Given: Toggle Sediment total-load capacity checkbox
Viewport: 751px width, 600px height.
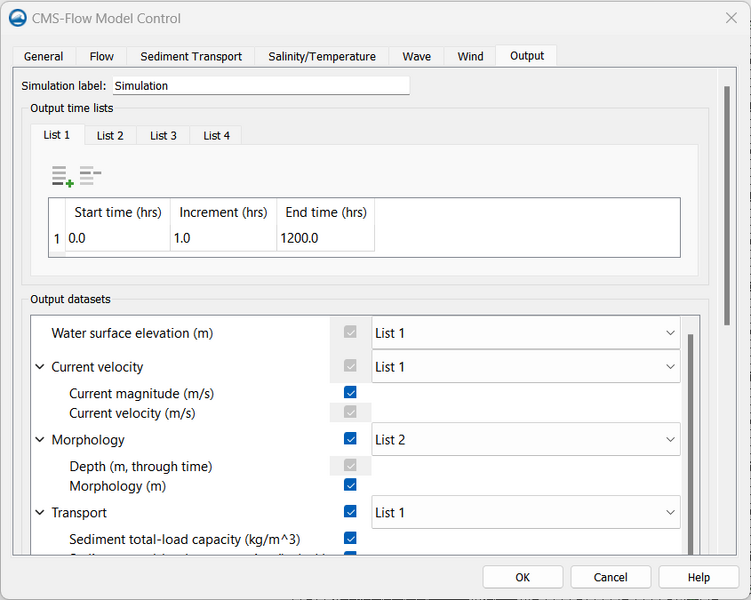Looking at the screenshot, I should (x=350, y=538).
